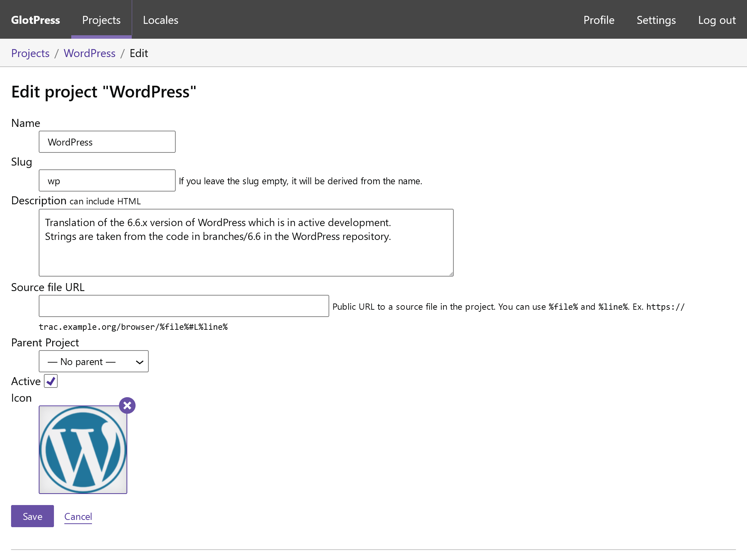Click the 'Active' label

26,381
